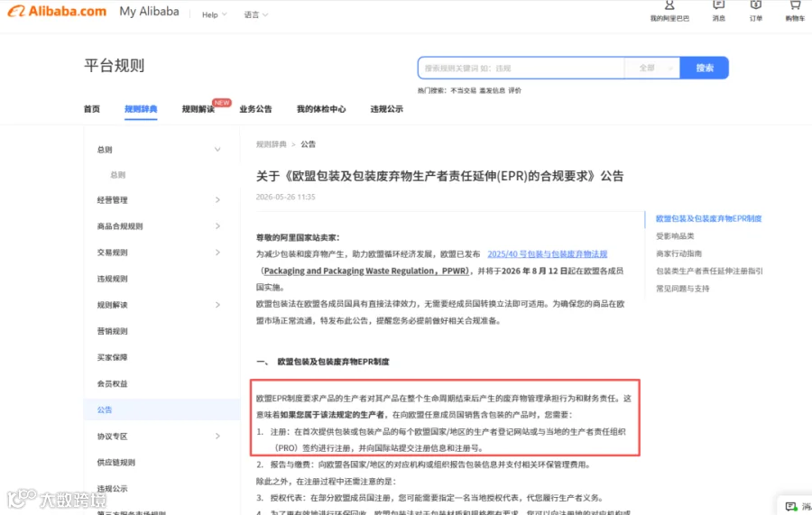Click hot search term 不当交易
This screenshot has height=515, width=812.
point(463,90)
